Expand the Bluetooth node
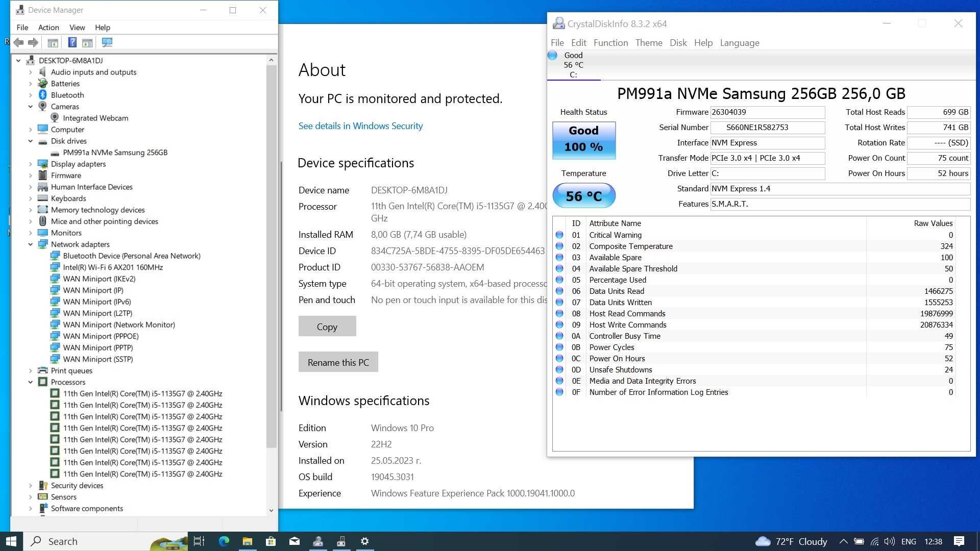The width and height of the screenshot is (980, 551). click(x=30, y=95)
